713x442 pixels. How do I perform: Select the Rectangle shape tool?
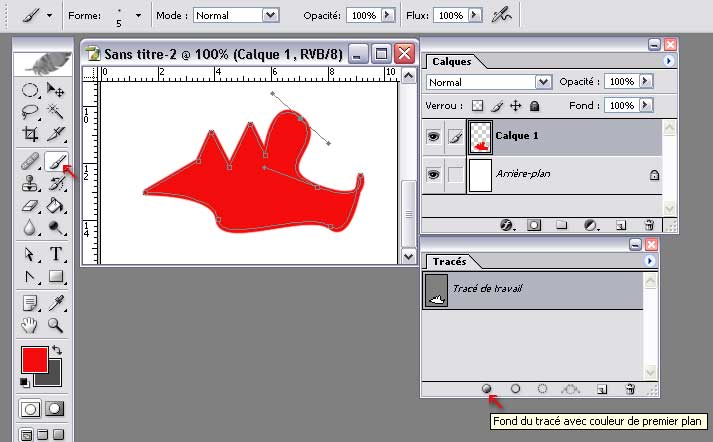coord(55,276)
